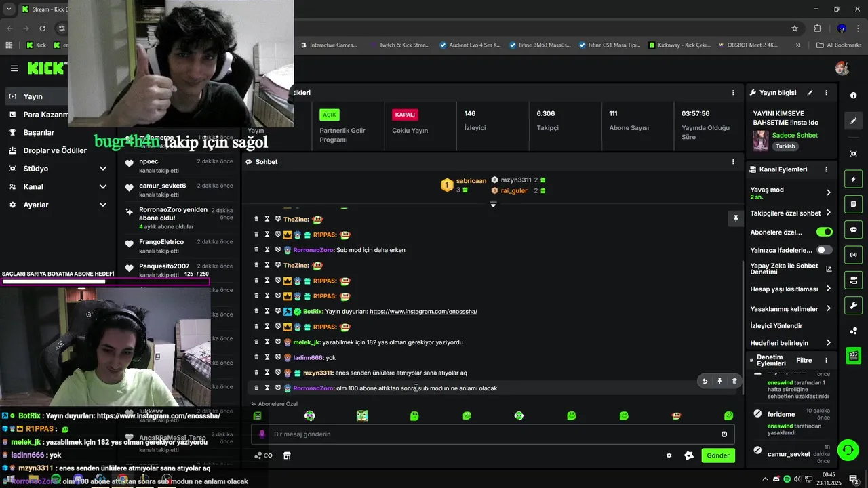Click İzleyici Yönlendir

pos(776,326)
